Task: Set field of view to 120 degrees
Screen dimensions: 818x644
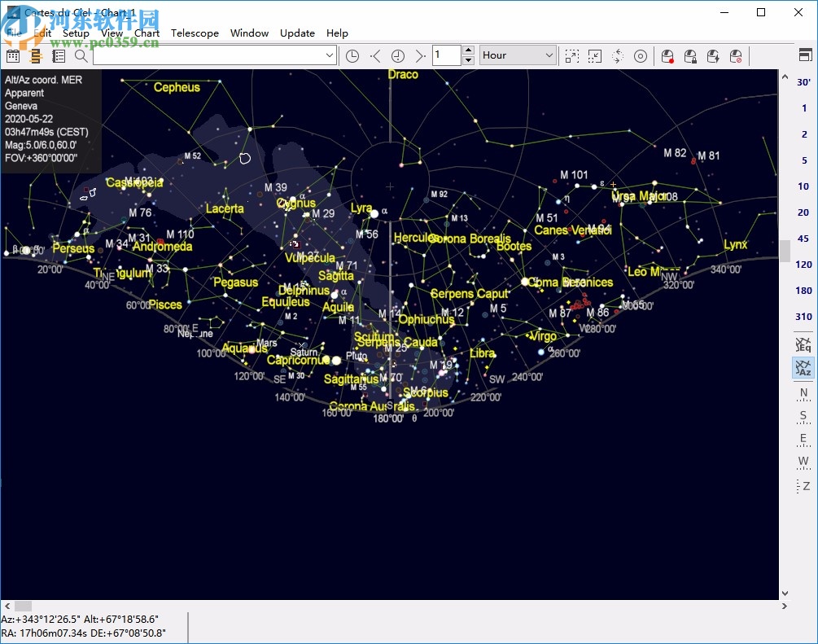Action: click(803, 265)
